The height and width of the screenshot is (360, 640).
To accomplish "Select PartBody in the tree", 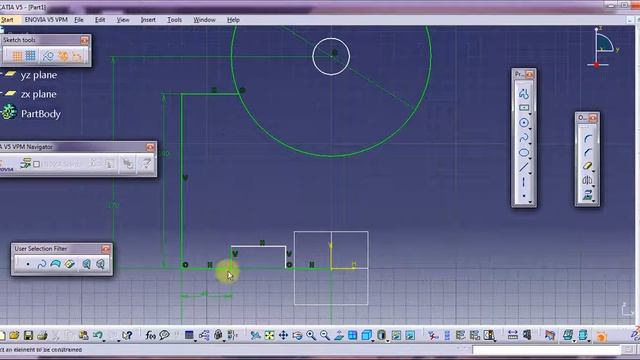I will click(41, 114).
